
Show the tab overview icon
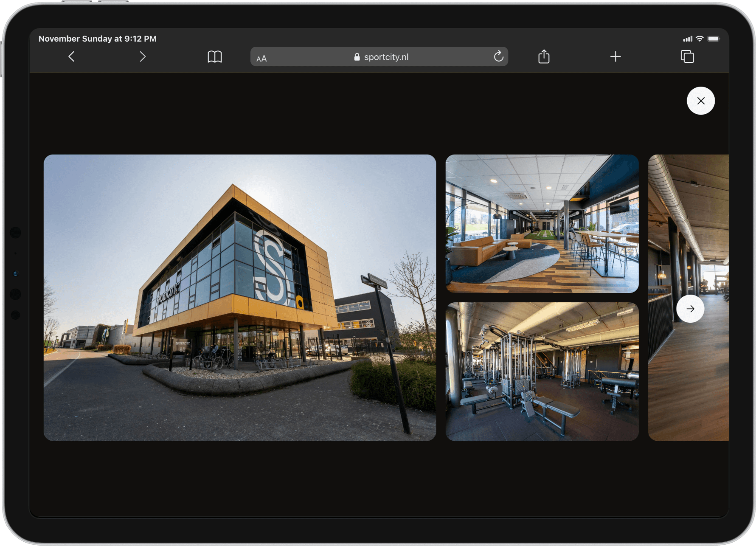click(x=687, y=56)
